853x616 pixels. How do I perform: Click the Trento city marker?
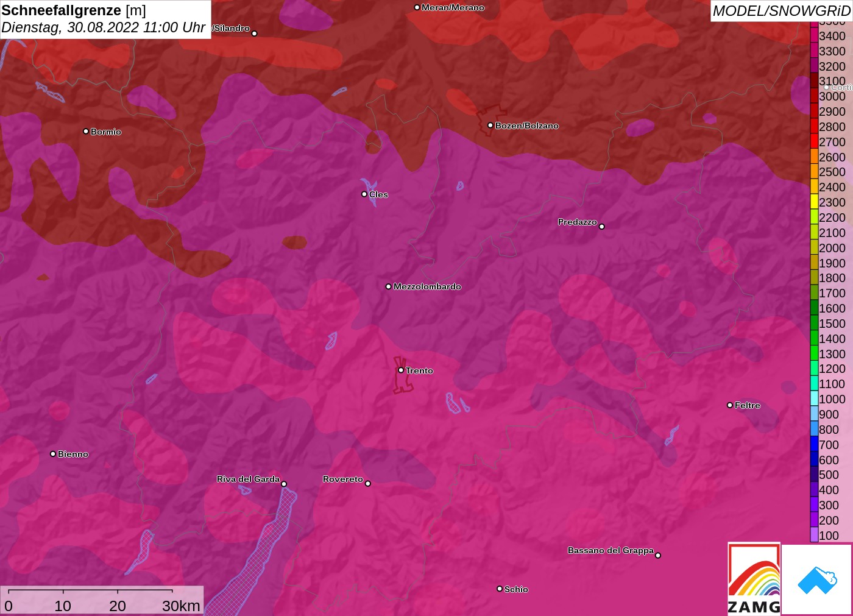click(x=401, y=370)
